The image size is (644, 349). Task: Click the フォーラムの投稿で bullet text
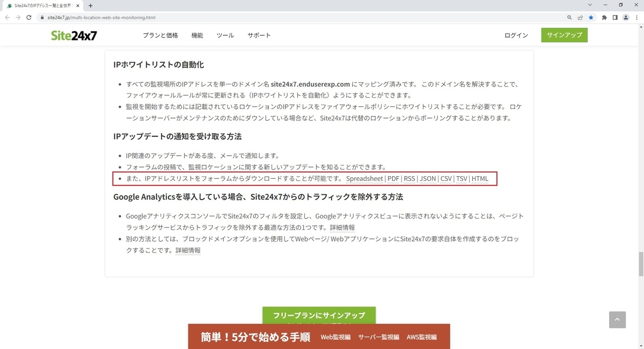256,168
